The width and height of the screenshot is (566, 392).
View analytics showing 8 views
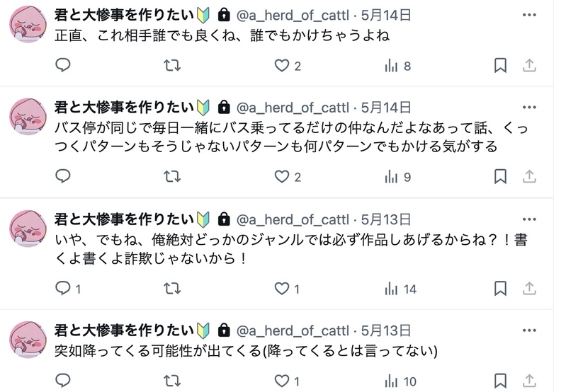[397, 66]
